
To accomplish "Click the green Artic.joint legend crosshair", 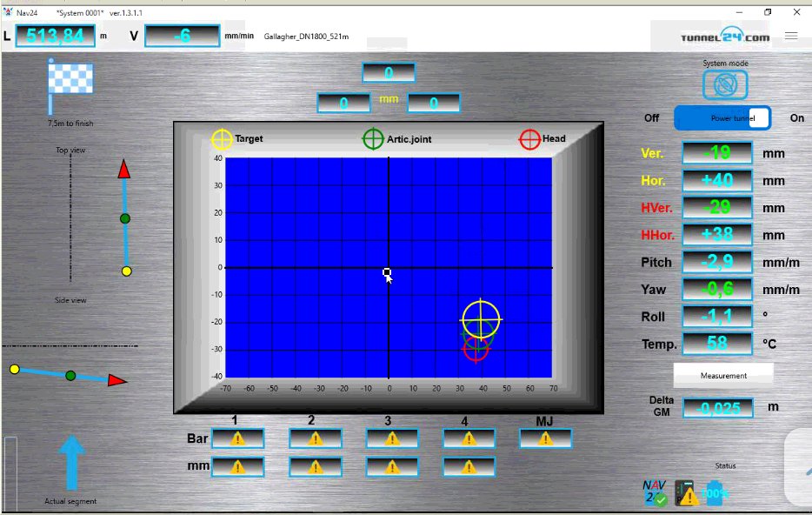I will click(x=373, y=139).
